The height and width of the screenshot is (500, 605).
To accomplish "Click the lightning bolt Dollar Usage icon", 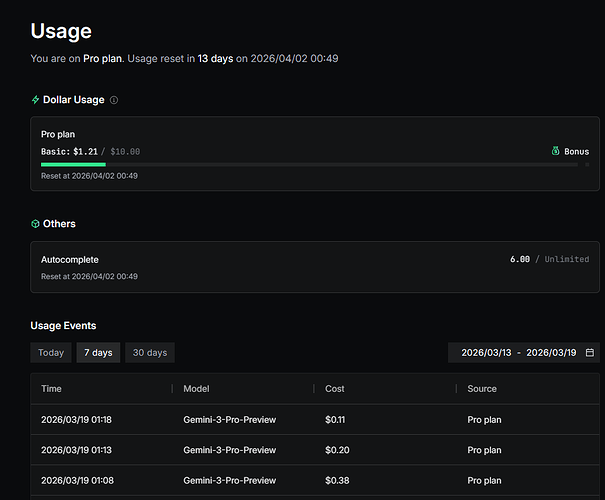I will coord(36,100).
